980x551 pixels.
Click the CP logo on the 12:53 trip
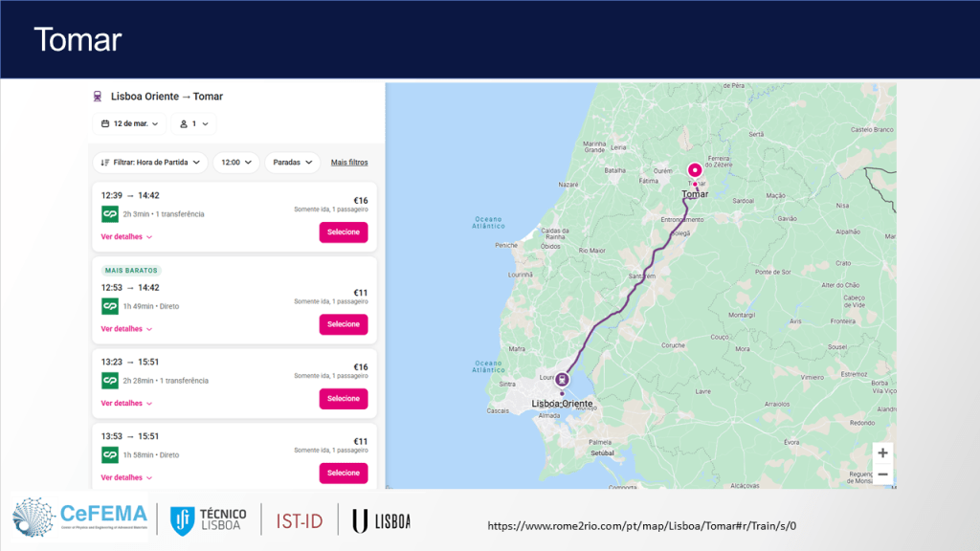(x=110, y=306)
